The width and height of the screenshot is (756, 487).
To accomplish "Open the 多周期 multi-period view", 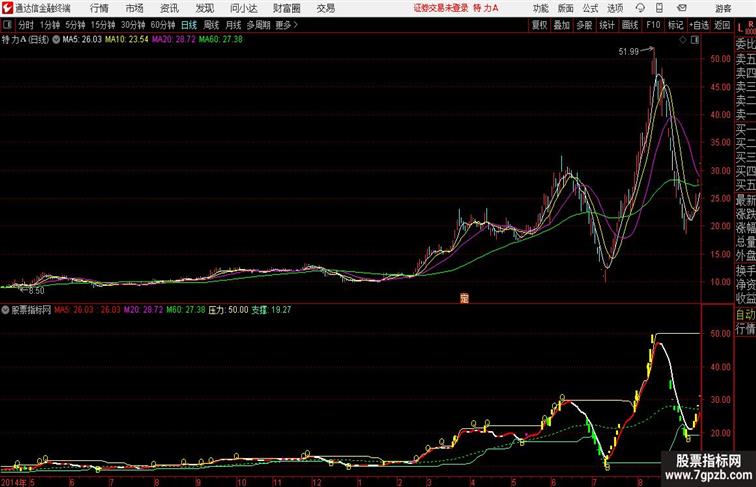I will tap(259, 25).
